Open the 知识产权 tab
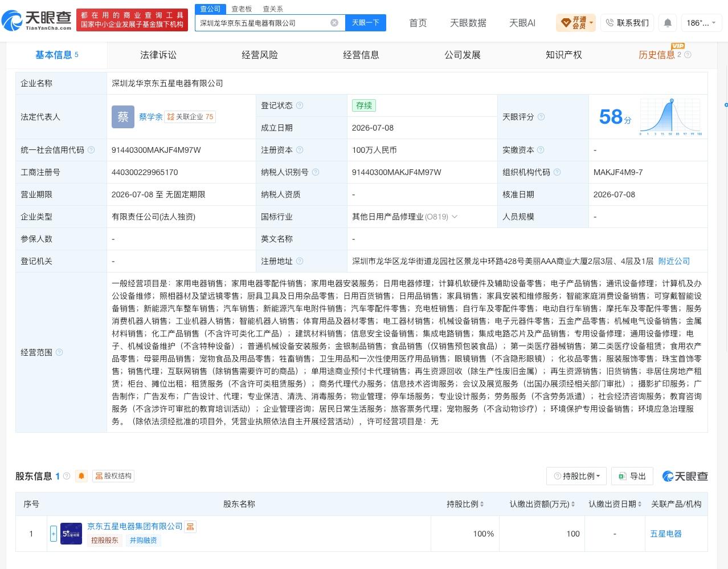 pos(564,55)
